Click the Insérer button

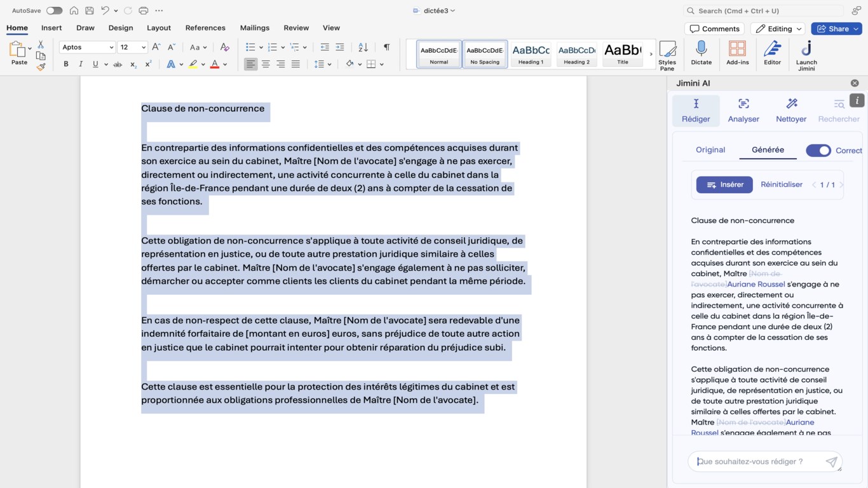pos(724,184)
